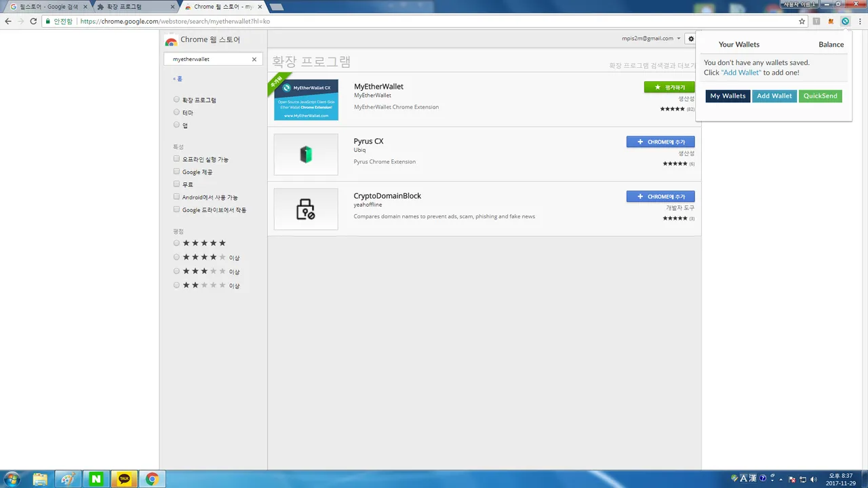
Task: Switch to Chrome in the taskbar
Action: [152, 479]
